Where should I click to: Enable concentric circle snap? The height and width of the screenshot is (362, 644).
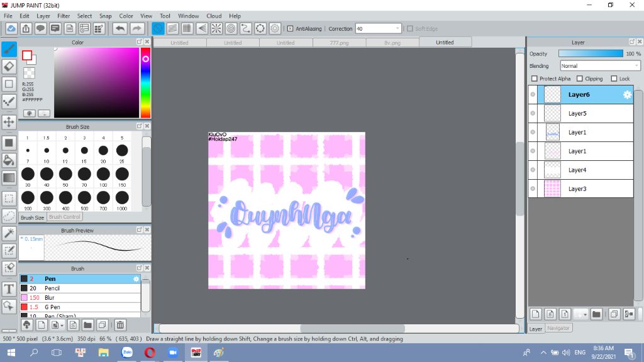click(231, 28)
